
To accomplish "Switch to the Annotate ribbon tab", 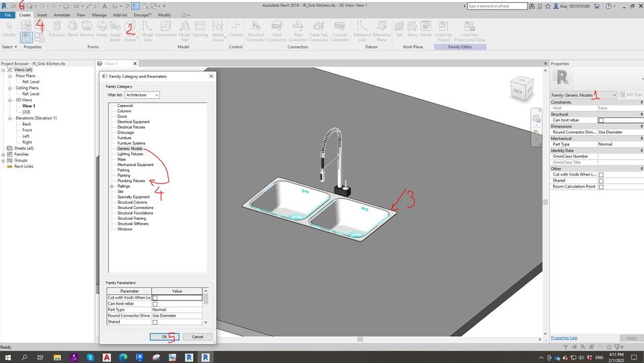I will click(61, 14).
